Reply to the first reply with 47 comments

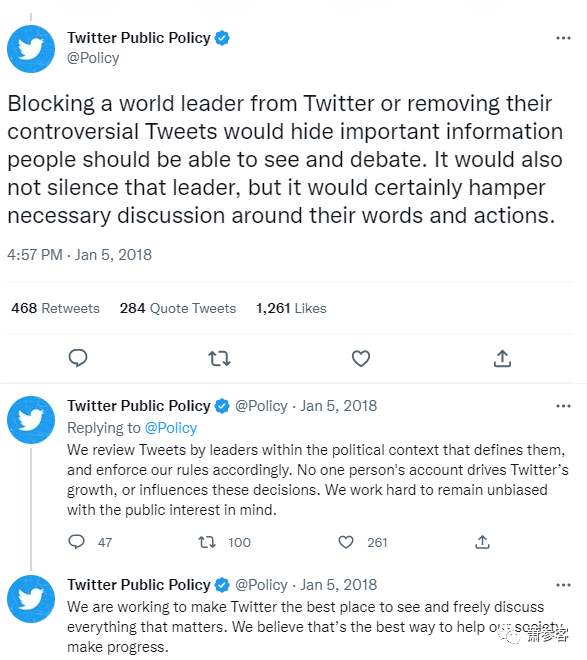tap(77, 542)
